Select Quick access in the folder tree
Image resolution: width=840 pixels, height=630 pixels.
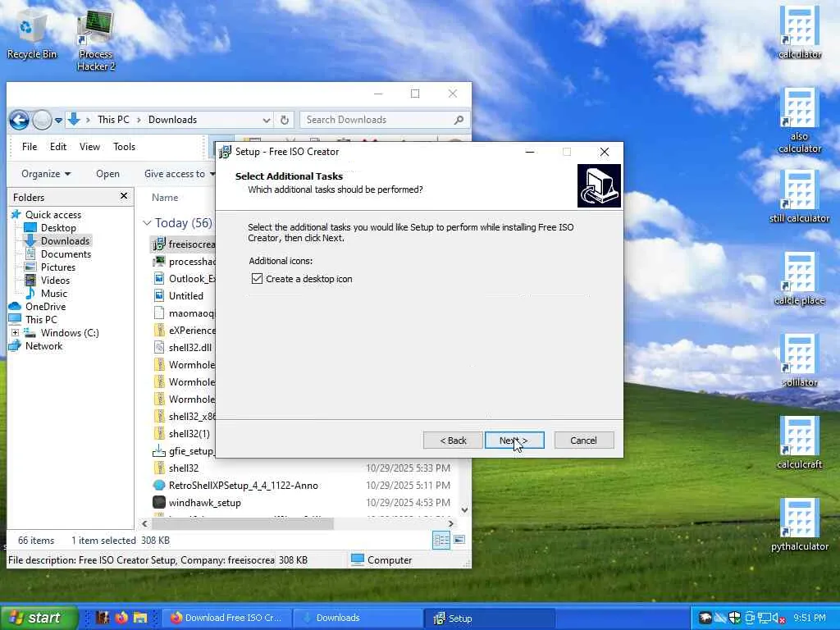pyautogui.click(x=53, y=215)
